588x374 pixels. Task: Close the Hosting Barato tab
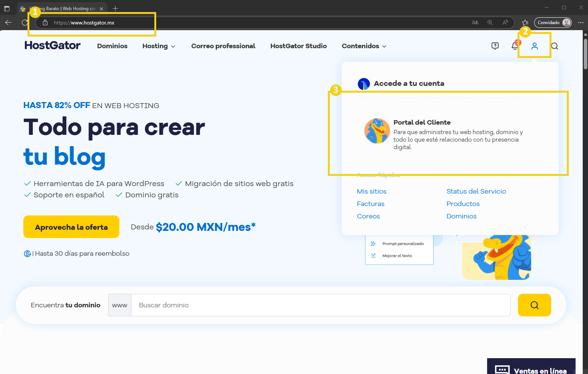(101, 9)
